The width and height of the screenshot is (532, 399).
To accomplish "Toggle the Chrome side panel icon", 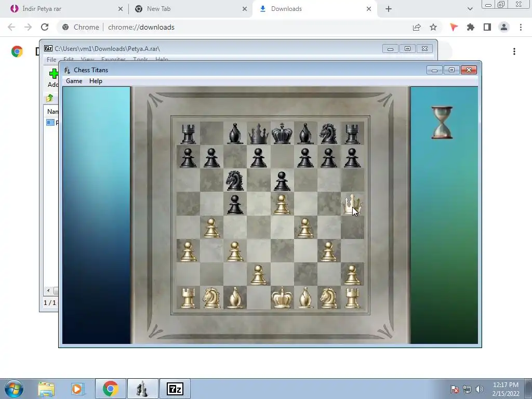I will [x=487, y=27].
